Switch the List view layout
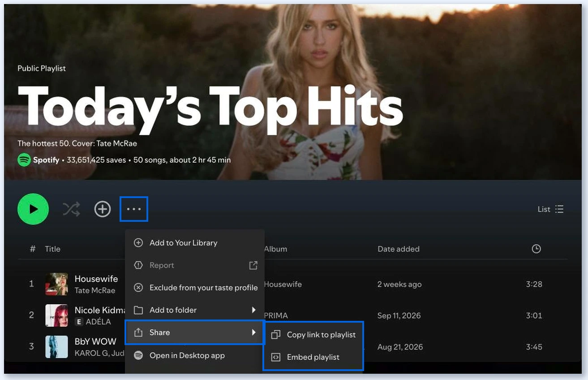 tap(551, 209)
